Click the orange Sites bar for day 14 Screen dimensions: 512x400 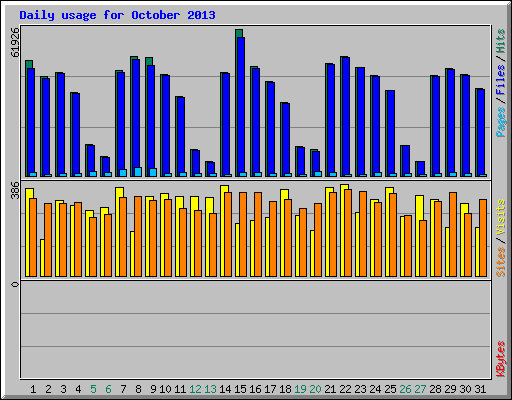228,234
